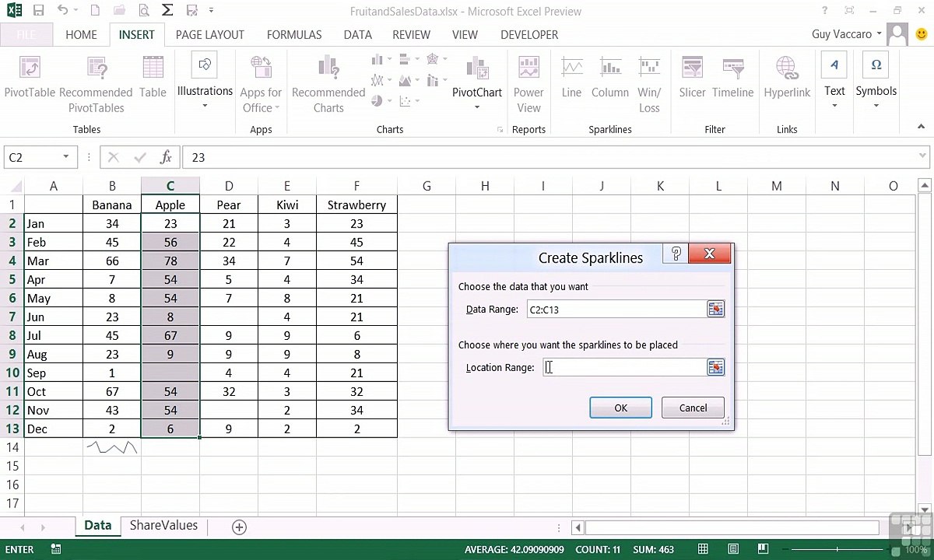Viewport: 934px width, 560px height.
Task: Open the Charts group dialog launcher
Action: [x=500, y=130]
